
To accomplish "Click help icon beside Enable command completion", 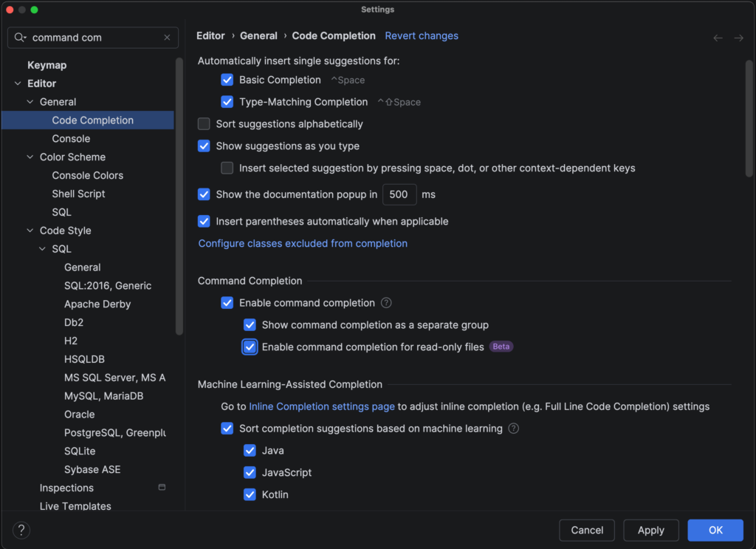I will (386, 303).
